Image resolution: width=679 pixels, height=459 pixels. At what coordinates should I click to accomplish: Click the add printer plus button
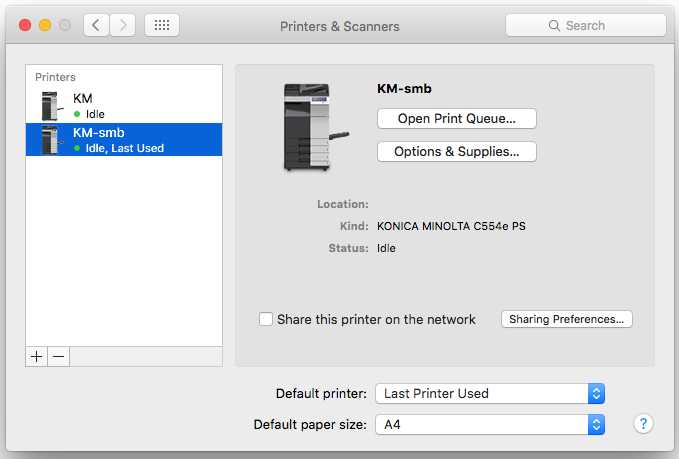tap(37, 357)
